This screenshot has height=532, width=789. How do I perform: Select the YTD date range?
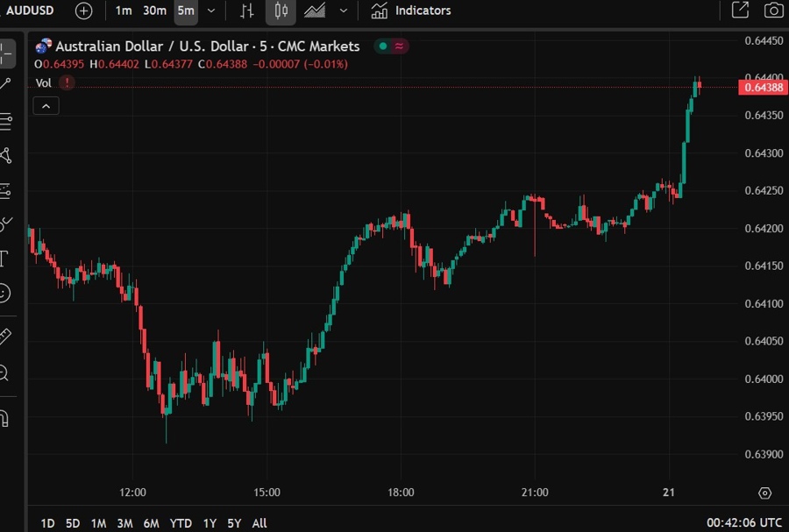point(181,523)
